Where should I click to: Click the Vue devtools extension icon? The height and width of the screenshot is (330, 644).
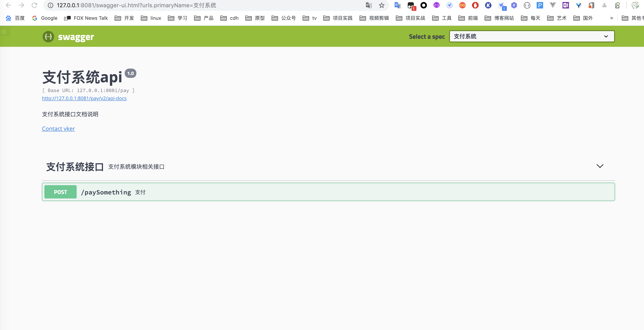pos(553,5)
